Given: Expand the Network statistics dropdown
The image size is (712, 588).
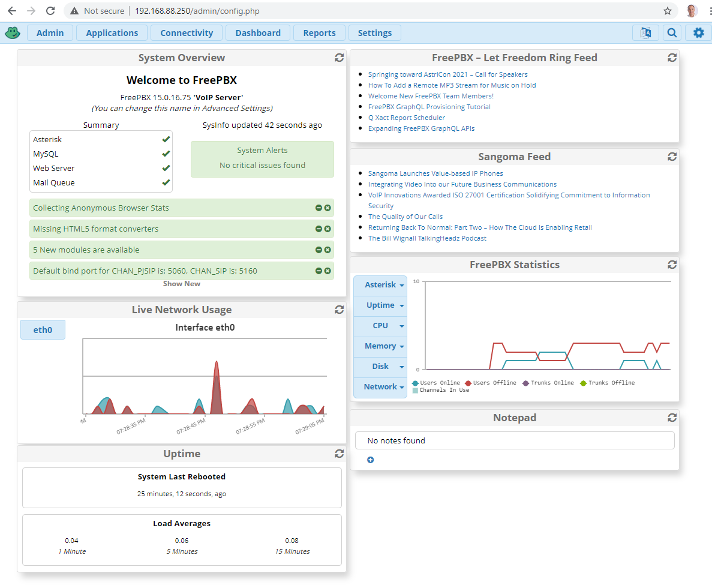Looking at the screenshot, I should 380,387.
